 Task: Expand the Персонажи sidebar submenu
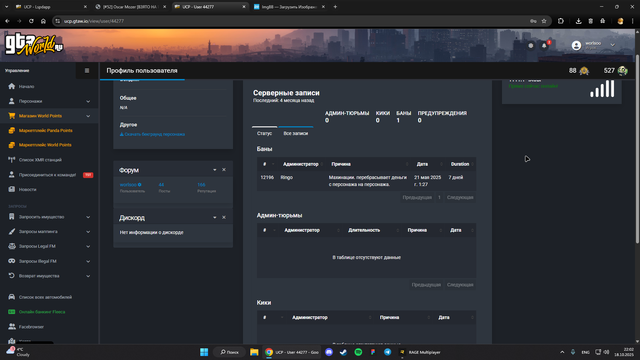click(88, 101)
